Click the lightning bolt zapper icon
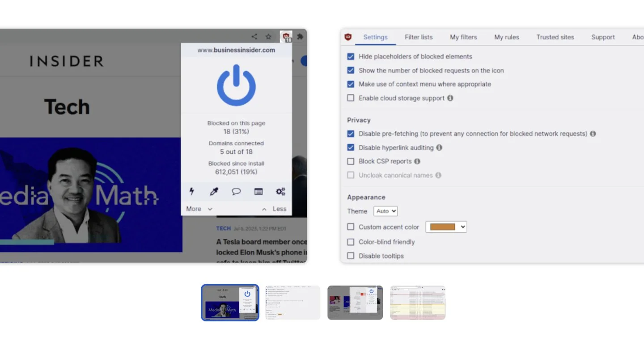 coord(192,192)
